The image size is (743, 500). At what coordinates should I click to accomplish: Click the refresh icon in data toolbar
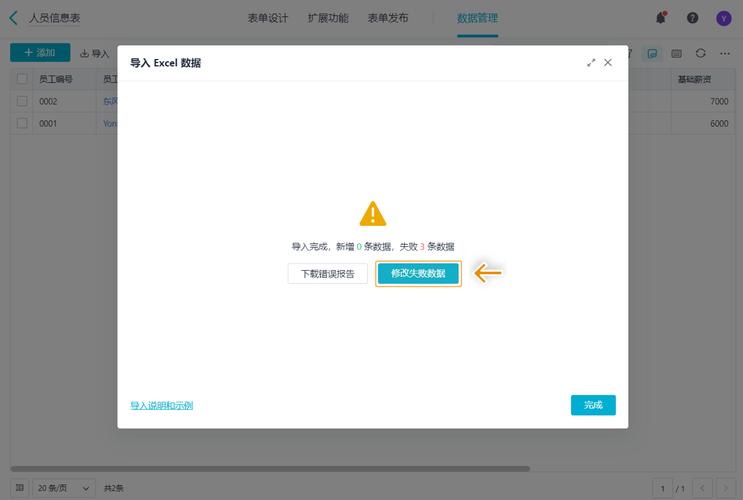(x=701, y=53)
